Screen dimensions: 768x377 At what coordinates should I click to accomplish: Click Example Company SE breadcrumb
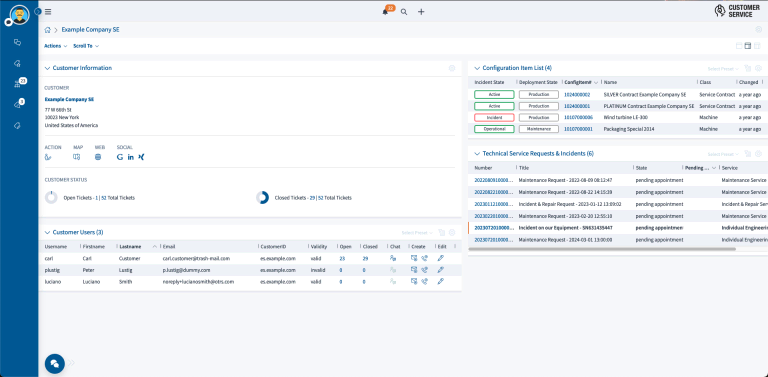91,30
